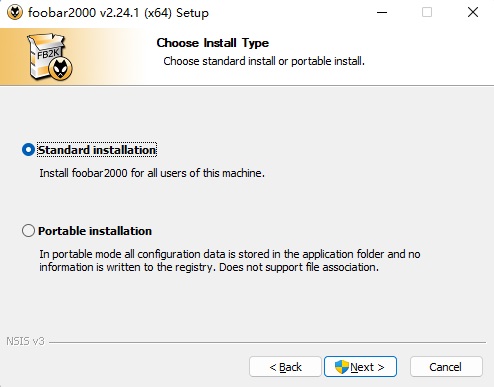Minimize the Setup window

tap(382, 12)
